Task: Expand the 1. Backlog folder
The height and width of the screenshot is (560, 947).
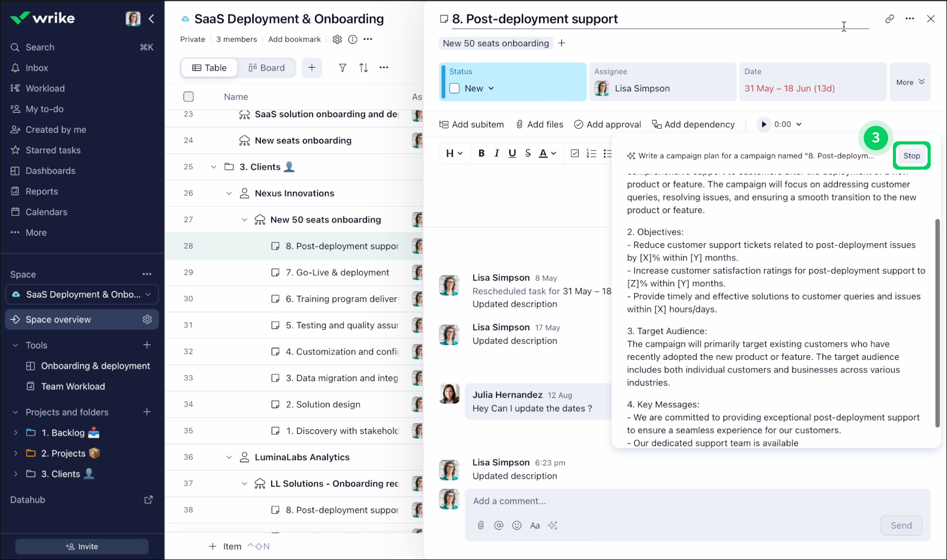Action: tap(16, 433)
